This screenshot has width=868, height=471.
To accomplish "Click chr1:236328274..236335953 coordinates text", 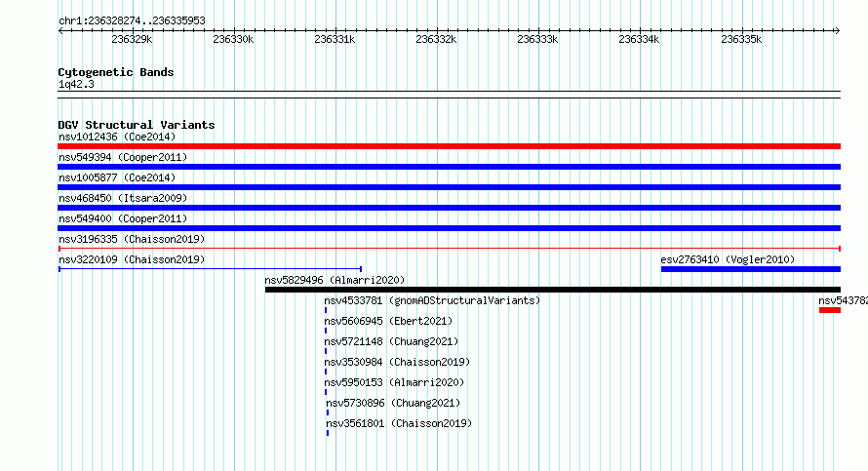I will coord(132,20).
